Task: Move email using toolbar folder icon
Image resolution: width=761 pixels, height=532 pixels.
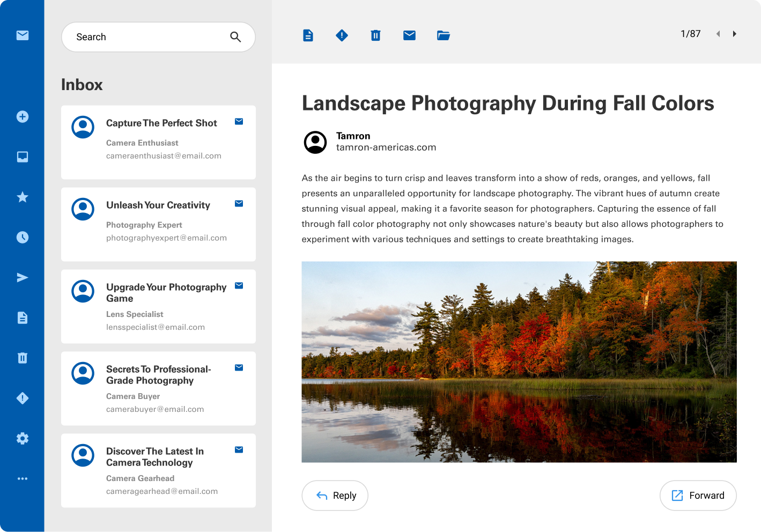Action: 443,36
